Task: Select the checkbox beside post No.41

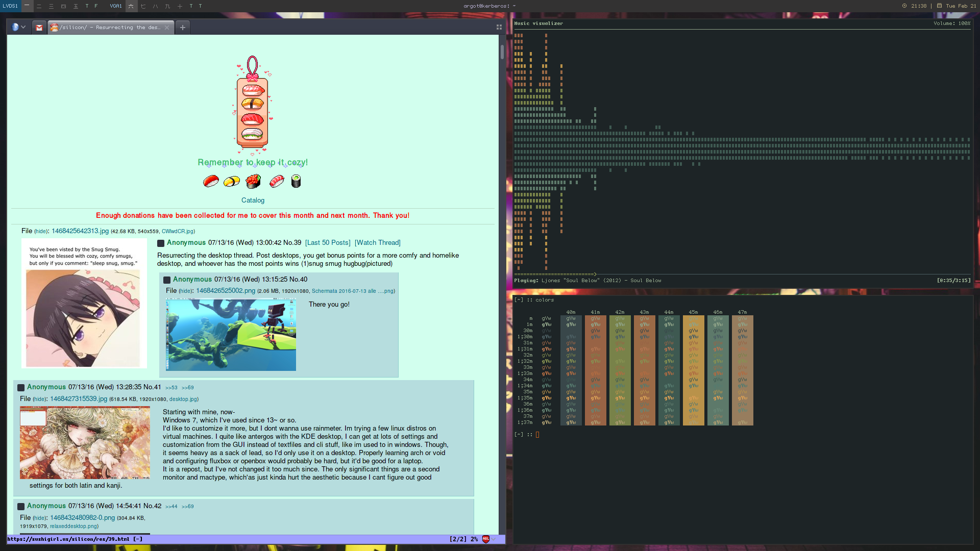Action: click(x=21, y=388)
